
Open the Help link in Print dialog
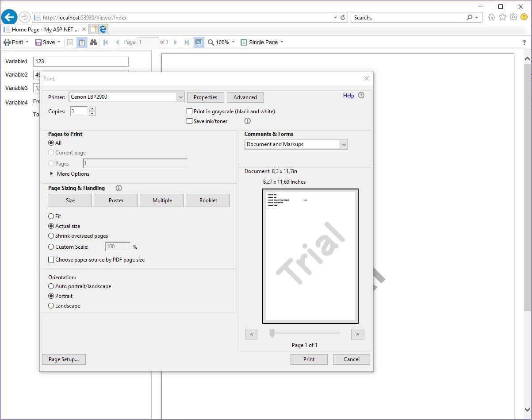[x=348, y=96]
